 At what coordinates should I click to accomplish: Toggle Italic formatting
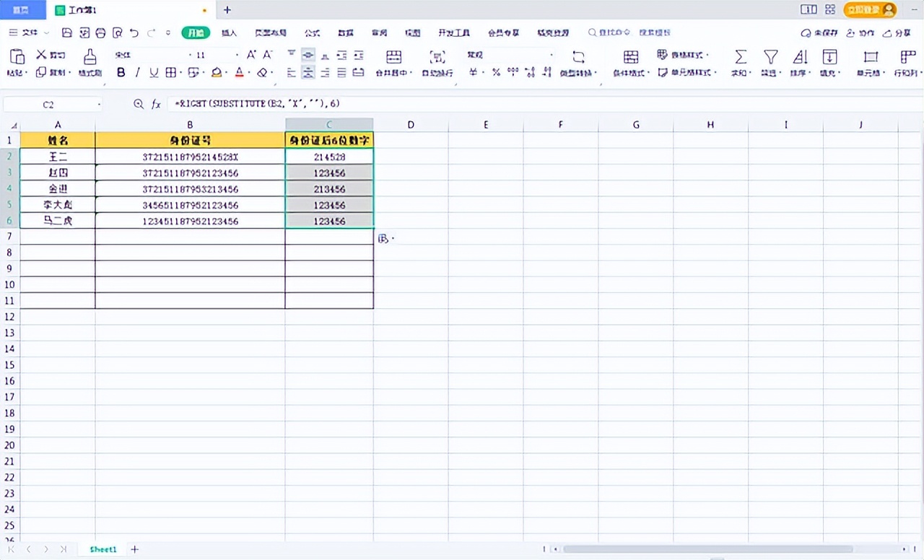137,72
